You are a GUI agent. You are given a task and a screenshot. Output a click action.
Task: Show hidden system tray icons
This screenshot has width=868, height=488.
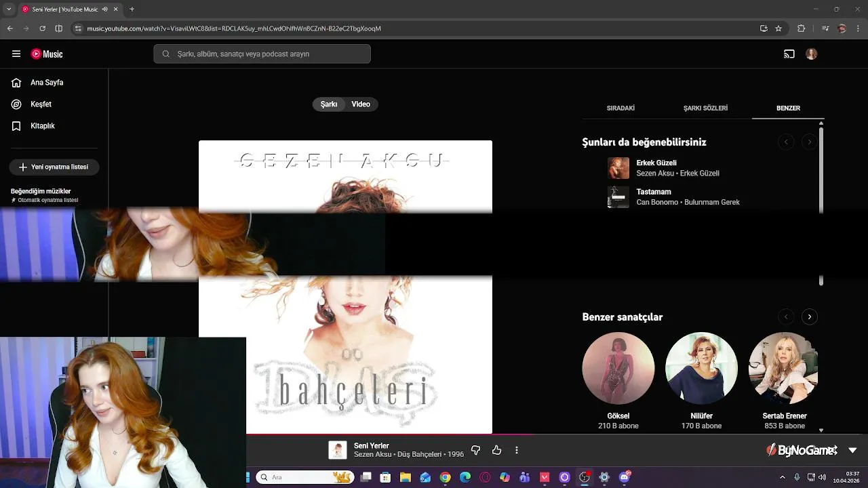point(782,477)
